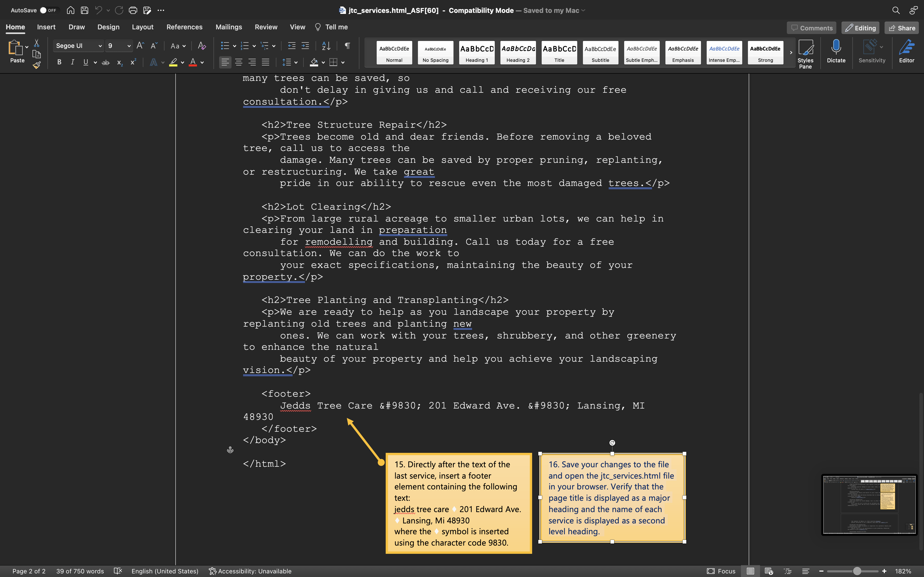Open the font name dropdown Segoe UI
Viewport: 924px width, 577px height.
click(x=100, y=46)
